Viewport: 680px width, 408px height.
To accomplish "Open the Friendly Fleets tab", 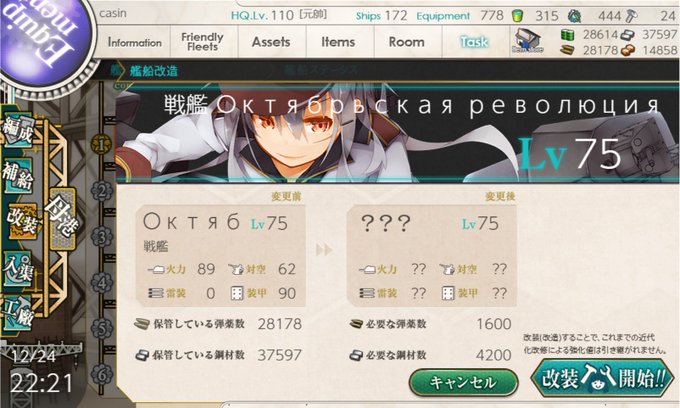I will point(202,42).
